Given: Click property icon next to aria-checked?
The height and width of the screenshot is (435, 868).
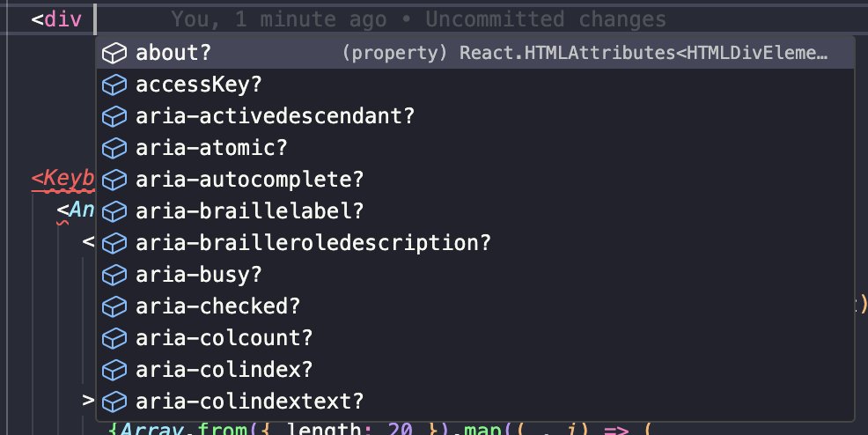Looking at the screenshot, I should [x=114, y=306].
